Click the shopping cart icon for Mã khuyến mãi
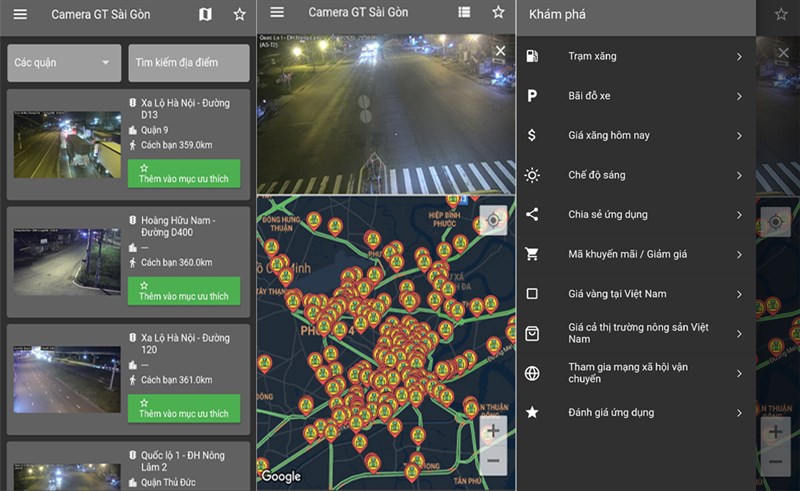The height and width of the screenshot is (491, 800). [x=532, y=254]
